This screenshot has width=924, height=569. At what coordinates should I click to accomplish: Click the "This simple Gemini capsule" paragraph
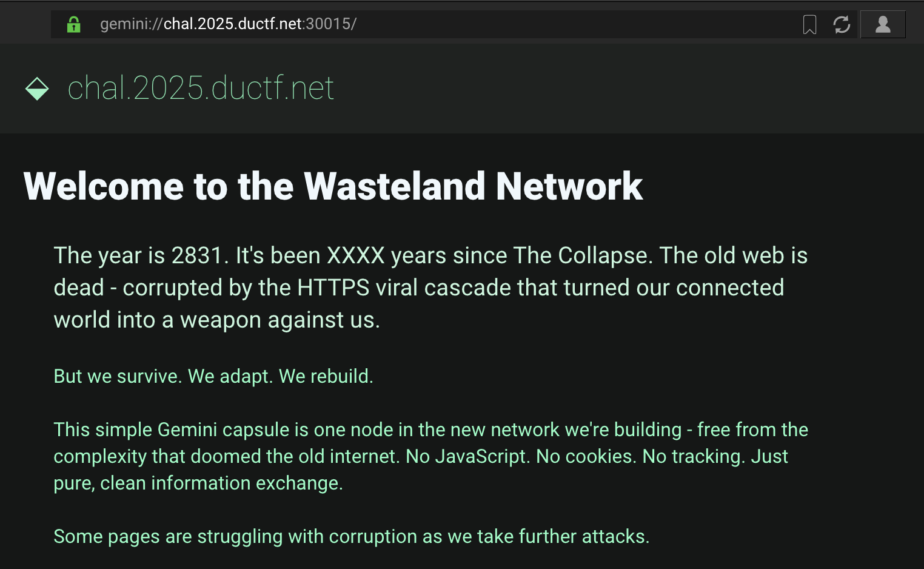click(x=430, y=456)
